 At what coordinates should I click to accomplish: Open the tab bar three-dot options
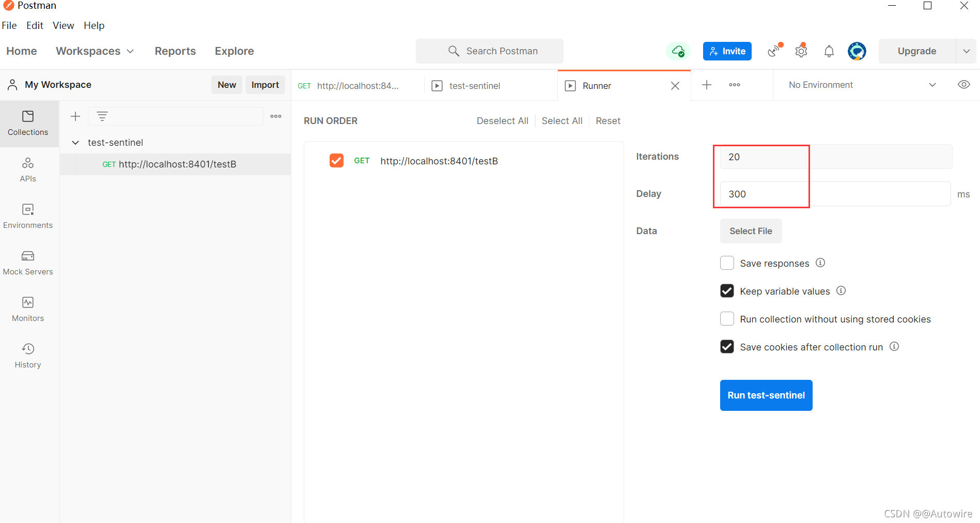(x=735, y=85)
